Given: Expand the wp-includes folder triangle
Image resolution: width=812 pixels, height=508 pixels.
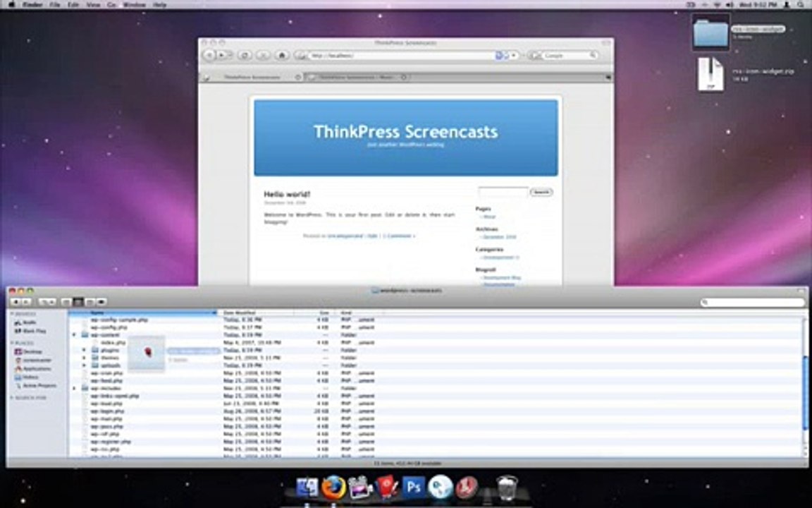Looking at the screenshot, I should tap(74, 388).
